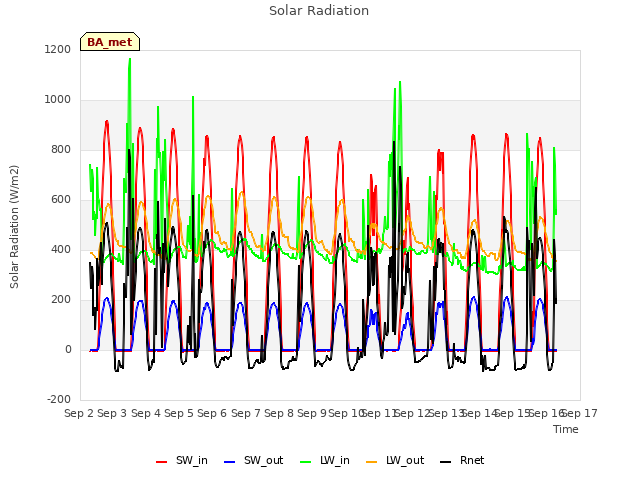The height and width of the screenshot is (480, 640).
Task: Click the blue SW_out legend color marker
Action: (230, 462)
